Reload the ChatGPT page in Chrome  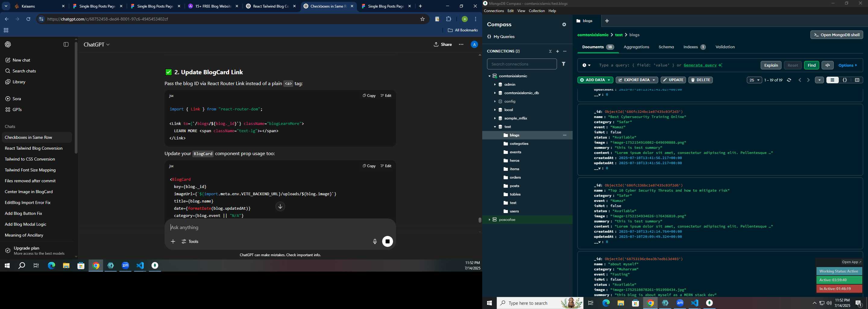pos(28,19)
